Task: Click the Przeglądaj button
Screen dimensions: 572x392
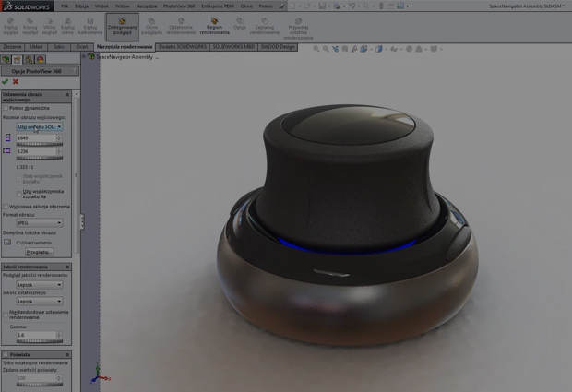Action: (39, 252)
